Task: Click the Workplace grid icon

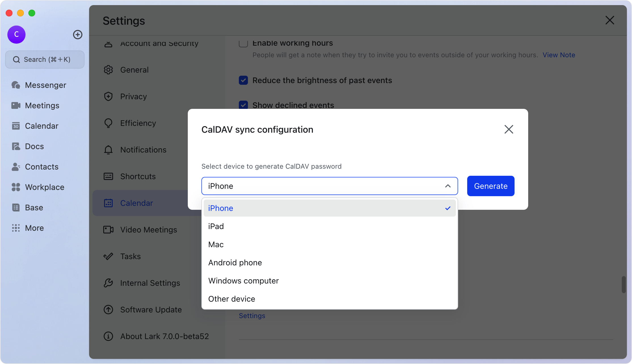Action: (x=16, y=187)
